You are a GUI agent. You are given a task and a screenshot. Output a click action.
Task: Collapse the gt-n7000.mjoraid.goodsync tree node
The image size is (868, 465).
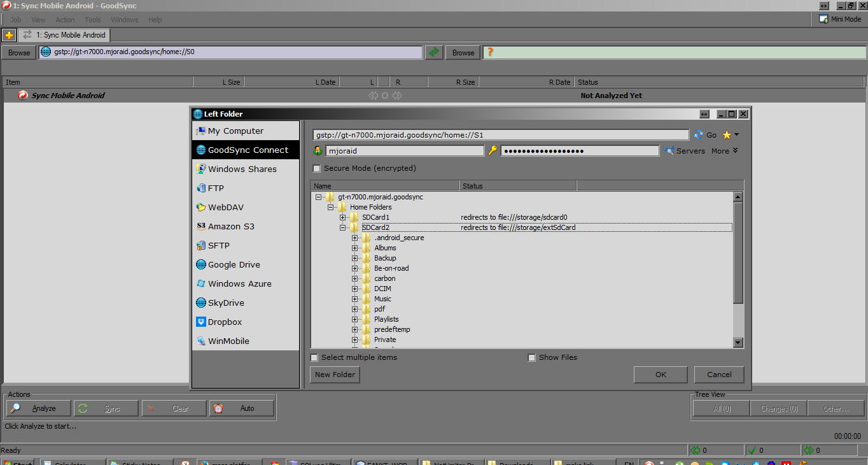[x=318, y=197]
